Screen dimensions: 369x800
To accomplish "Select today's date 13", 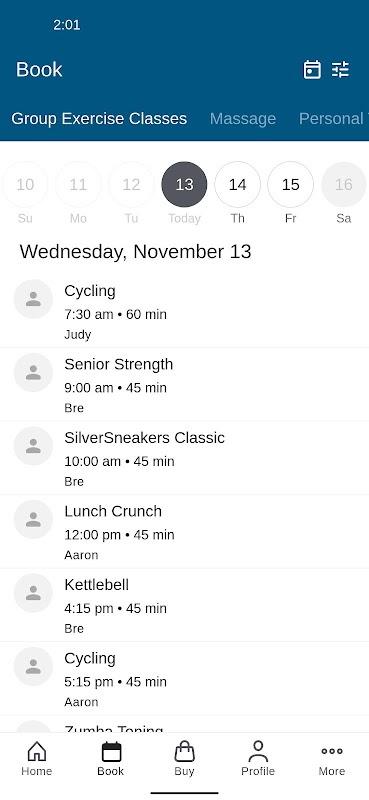I will click(184, 185).
